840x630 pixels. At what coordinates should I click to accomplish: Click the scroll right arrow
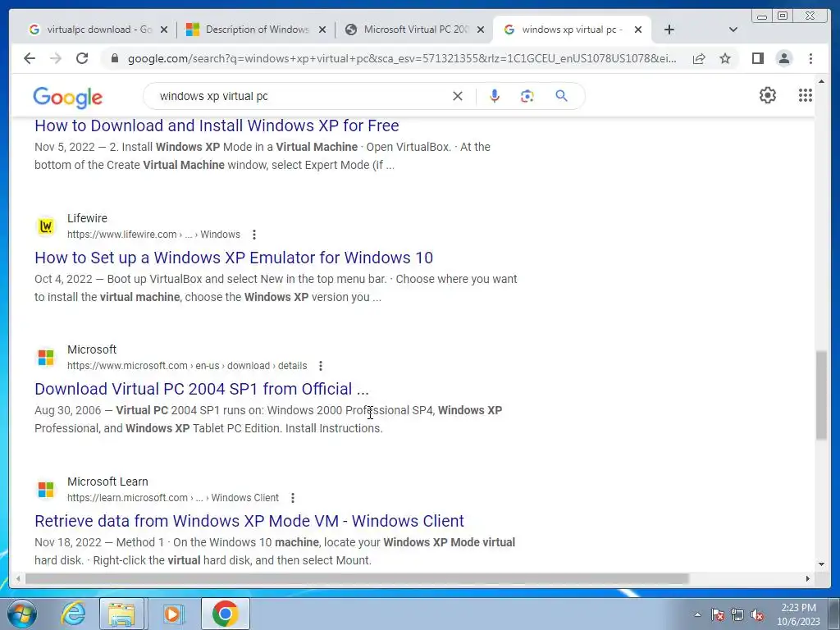point(808,578)
